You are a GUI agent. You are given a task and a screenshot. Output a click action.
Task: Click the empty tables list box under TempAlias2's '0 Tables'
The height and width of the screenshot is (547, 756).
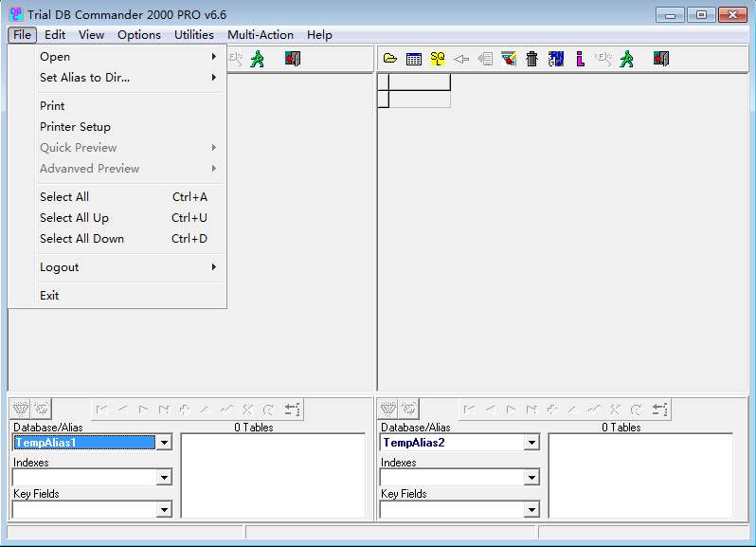click(x=640, y=476)
